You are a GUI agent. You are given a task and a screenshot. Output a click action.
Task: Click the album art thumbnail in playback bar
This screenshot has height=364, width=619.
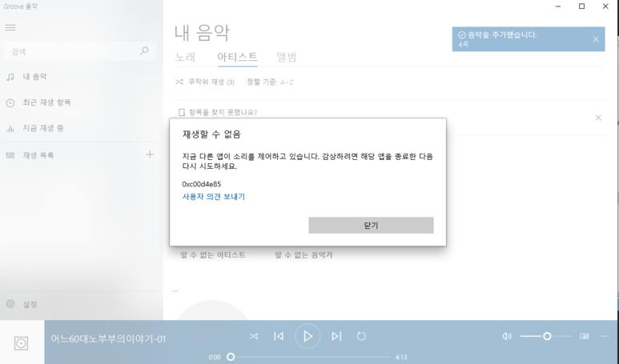pyautogui.click(x=22, y=342)
